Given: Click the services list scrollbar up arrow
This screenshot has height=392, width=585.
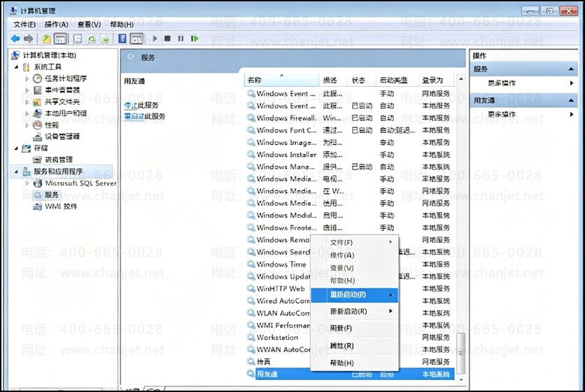Looking at the screenshot, I should click(x=461, y=79).
